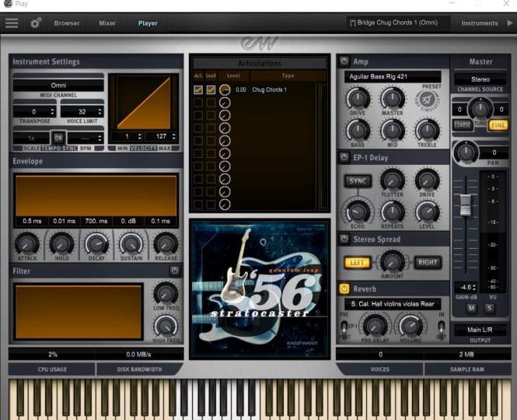Click the Envelope Release knob
517x420 pixels.
pyautogui.click(x=166, y=243)
